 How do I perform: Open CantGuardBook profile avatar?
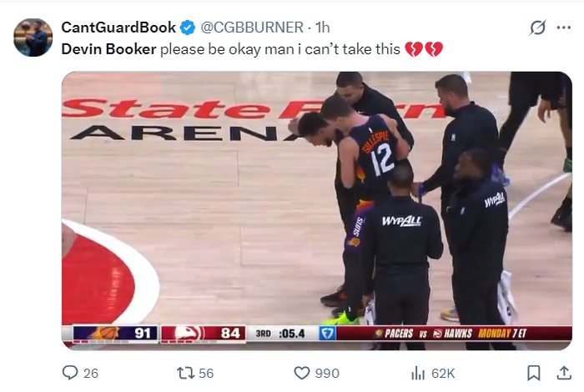pyautogui.click(x=33, y=38)
